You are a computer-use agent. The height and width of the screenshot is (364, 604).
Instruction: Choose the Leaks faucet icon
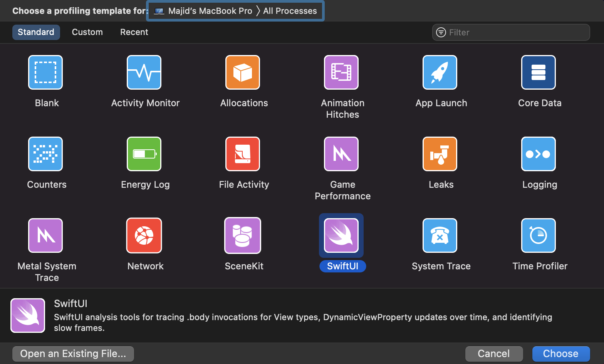click(x=440, y=154)
